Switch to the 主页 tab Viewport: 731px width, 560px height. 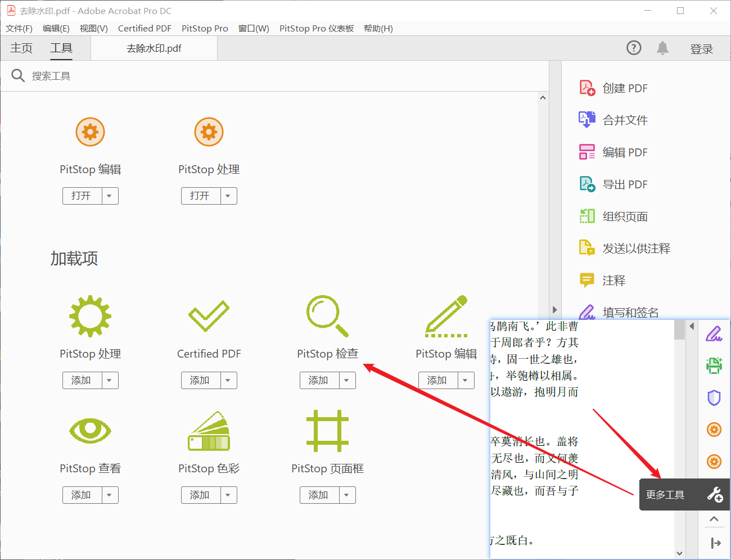coord(21,48)
